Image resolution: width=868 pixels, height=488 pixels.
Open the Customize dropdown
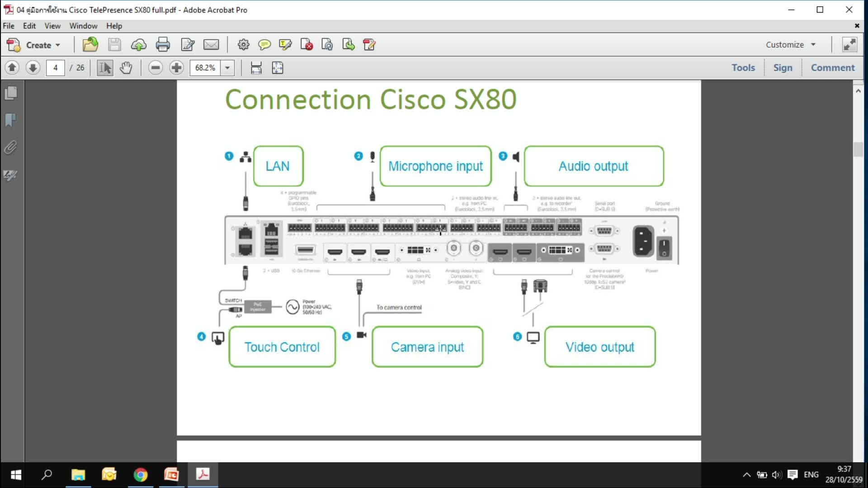click(x=791, y=45)
